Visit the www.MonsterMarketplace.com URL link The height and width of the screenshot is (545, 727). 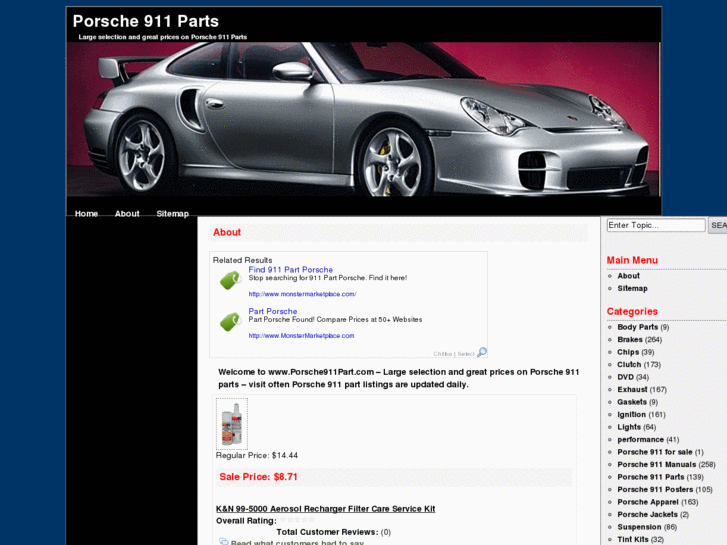tap(301, 335)
